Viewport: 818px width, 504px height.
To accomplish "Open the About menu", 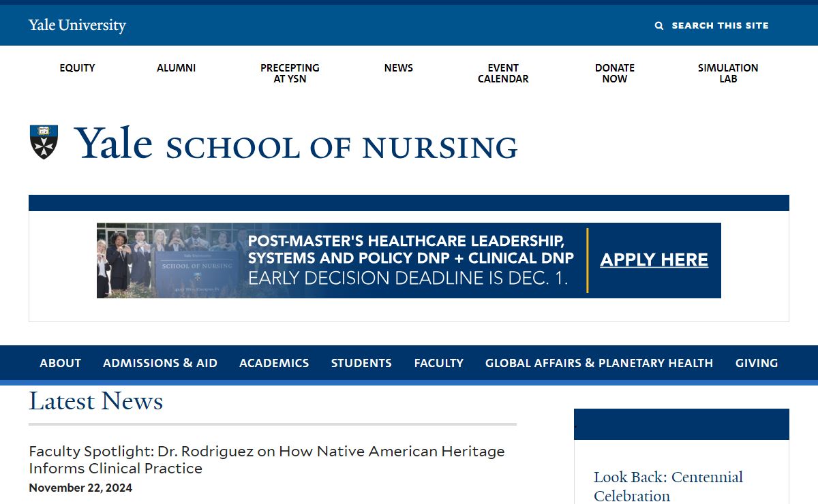I will pos(60,363).
